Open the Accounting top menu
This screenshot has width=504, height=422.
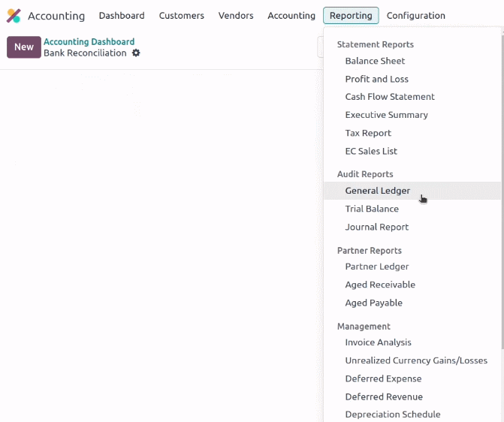(x=291, y=16)
